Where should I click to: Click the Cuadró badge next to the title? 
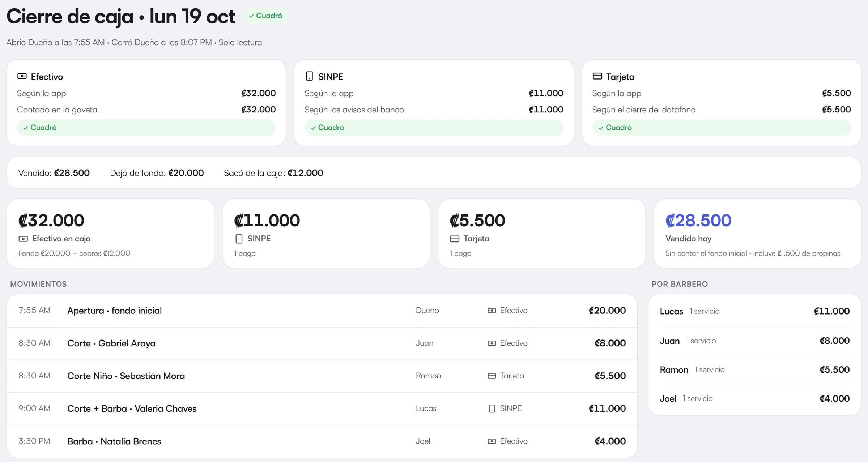[x=265, y=16]
